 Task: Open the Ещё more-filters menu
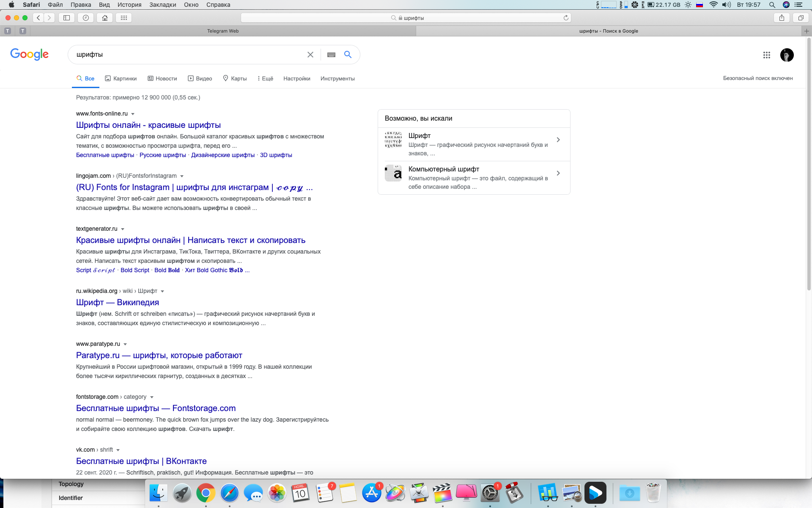point(265,78)
